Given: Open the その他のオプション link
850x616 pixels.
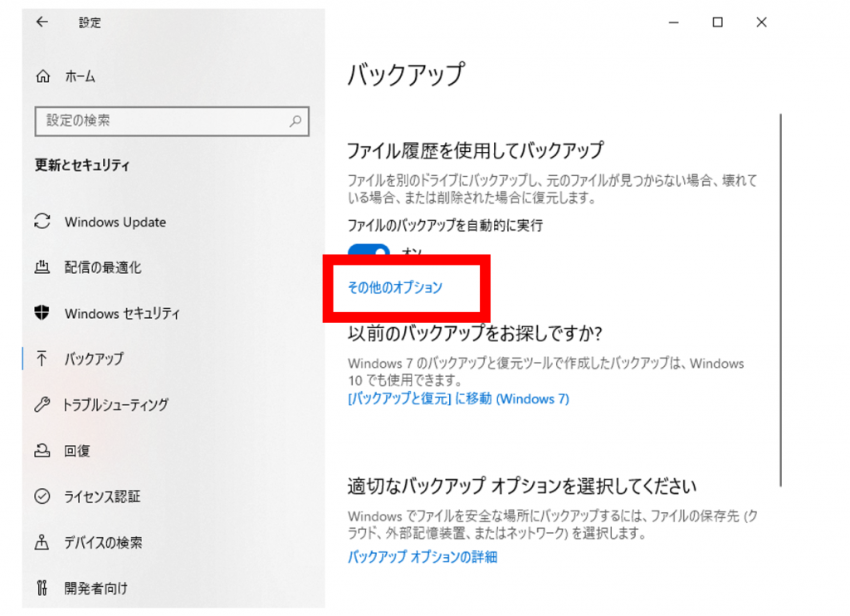Looking at the screenshot, I should (395, 287).
